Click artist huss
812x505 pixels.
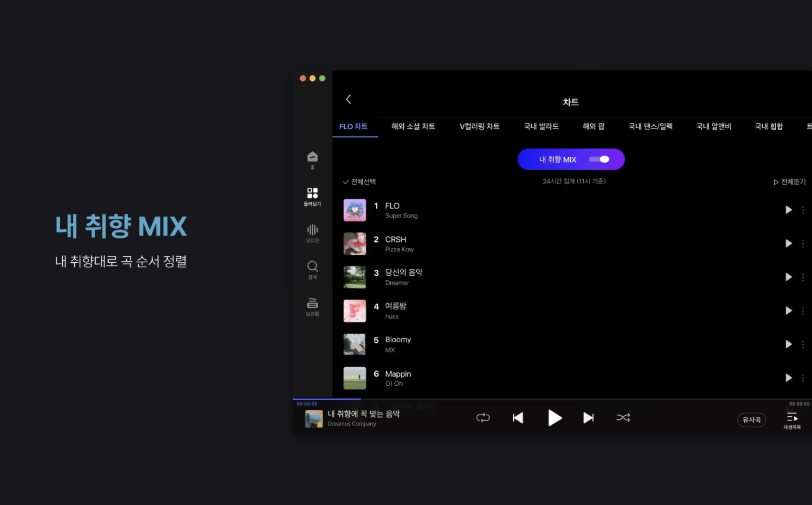[392, 317]
